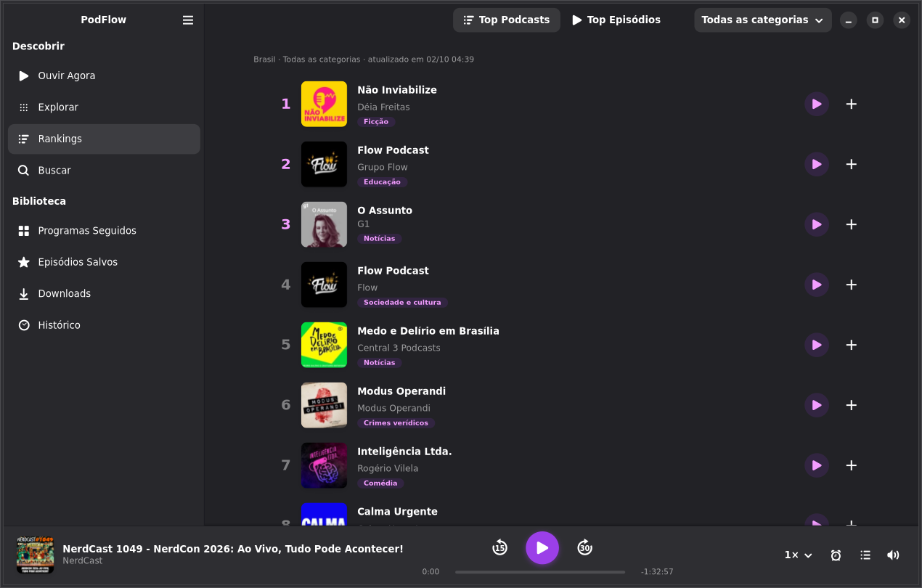Select Rankings in sidebar
This screenshot has width=922, height=588.
104,139
